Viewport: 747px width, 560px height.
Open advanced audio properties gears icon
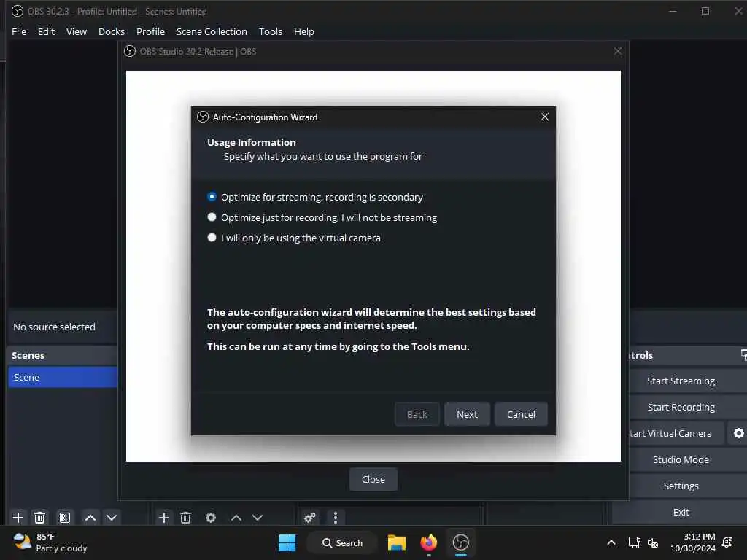coord(309,517)
